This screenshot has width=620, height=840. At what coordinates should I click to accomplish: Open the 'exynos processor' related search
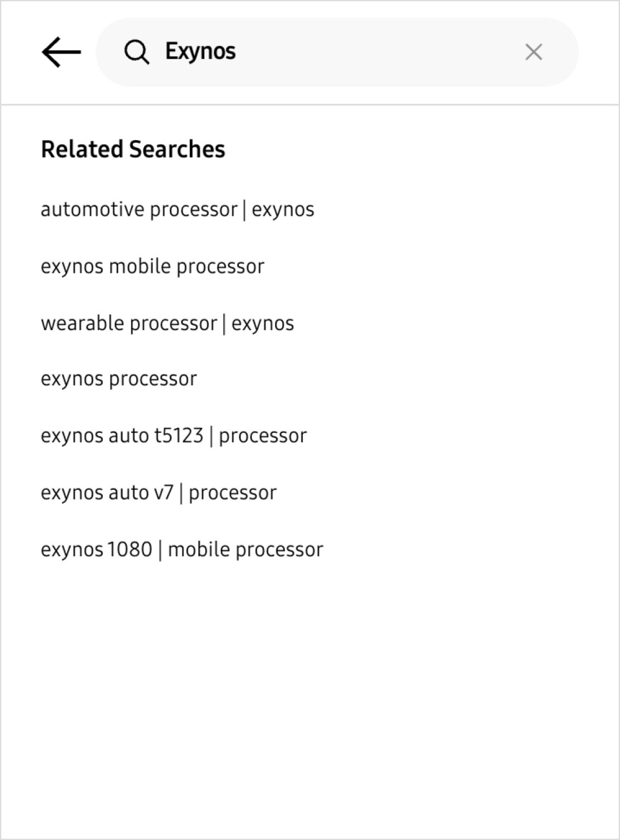[x=119, y=379]
